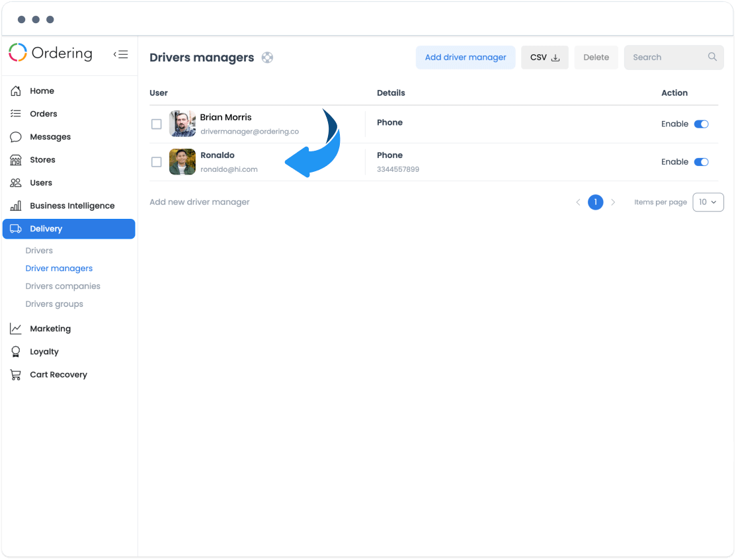Click the search magnifier icon
Screen dimensions: 736x560
[x=712, y=57]
